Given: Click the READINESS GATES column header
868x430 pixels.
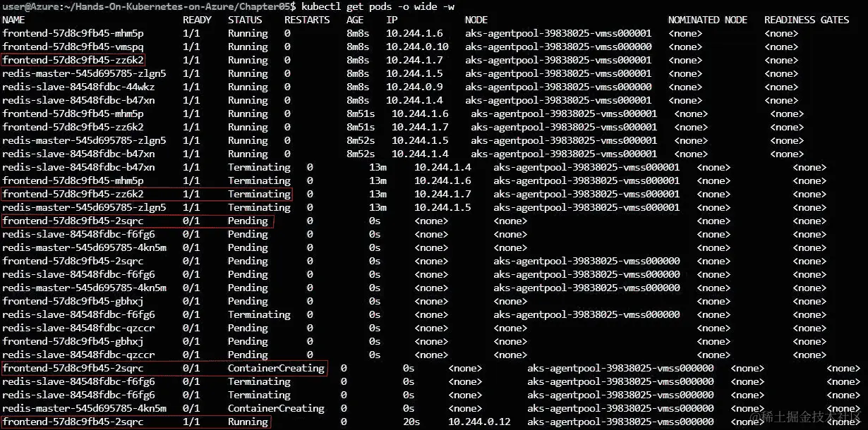Looking at the screenshot, I should coord(807,20).
